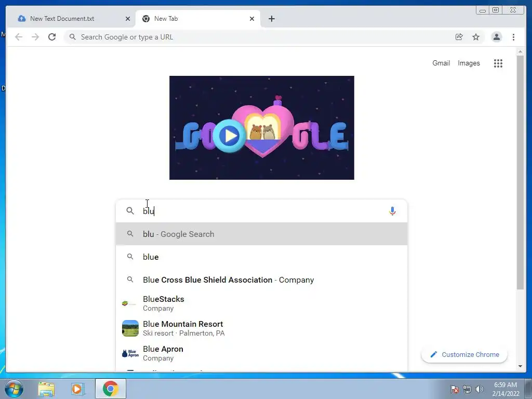532x399 pixels.
Task: Click the scrollbar down arrow
Action: pos(520,366)
